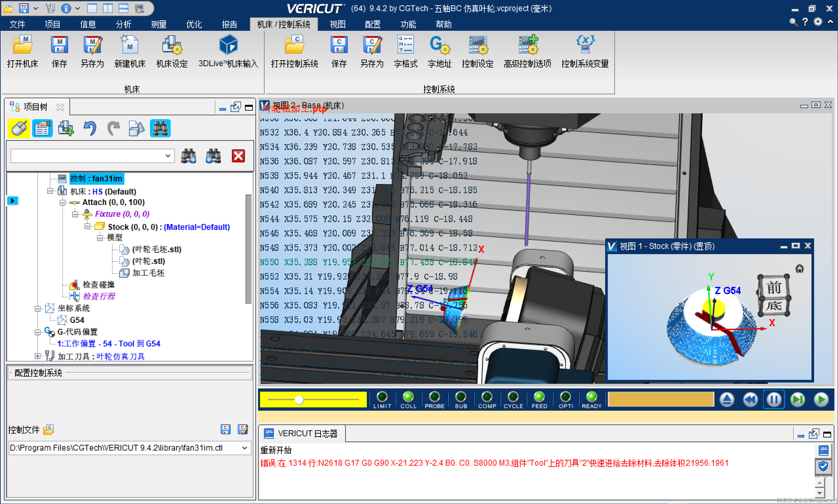Adjust the animation speed slider
The height and width of the screenshot is (504, 838).
299,400
